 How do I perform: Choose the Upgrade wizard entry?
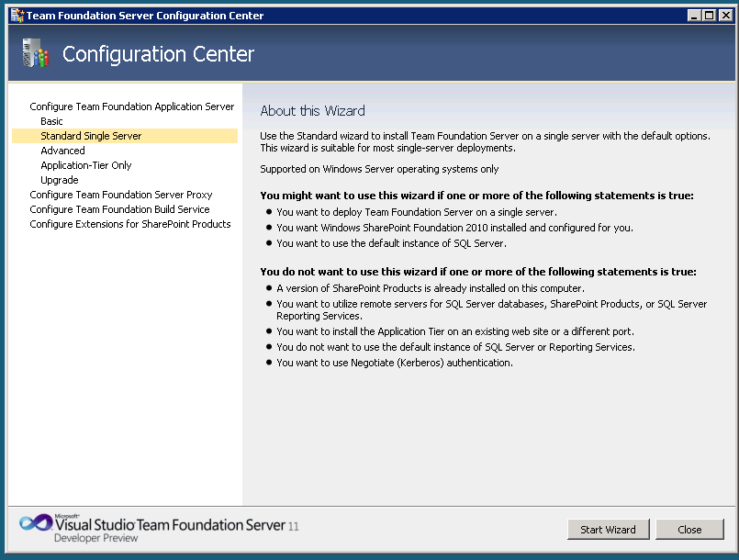tap(60, 180)
